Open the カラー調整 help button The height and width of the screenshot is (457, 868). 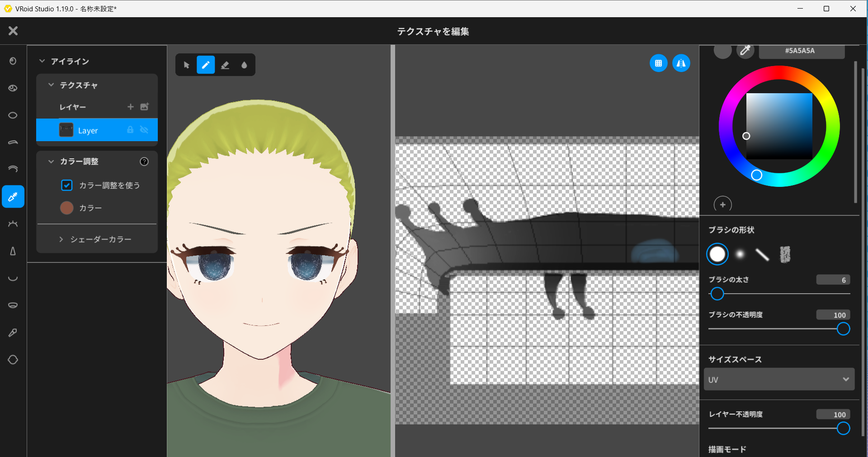(x=144, y=162)
